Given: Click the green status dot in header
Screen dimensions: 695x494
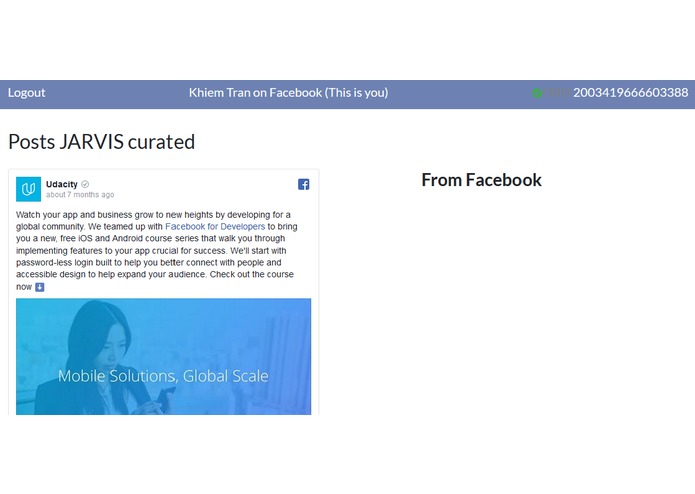Looking at the screenshot, I should pos(537,93).
